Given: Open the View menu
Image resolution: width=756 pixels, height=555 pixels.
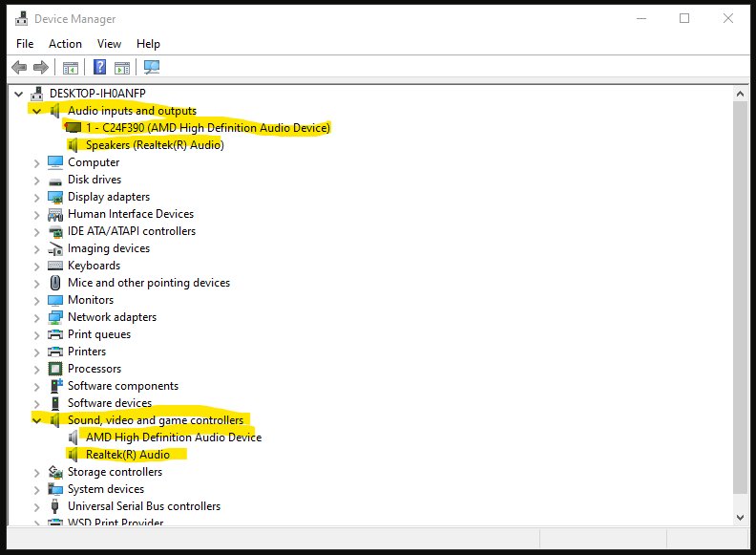Looking at the screenshot, I should pos(109,44).
